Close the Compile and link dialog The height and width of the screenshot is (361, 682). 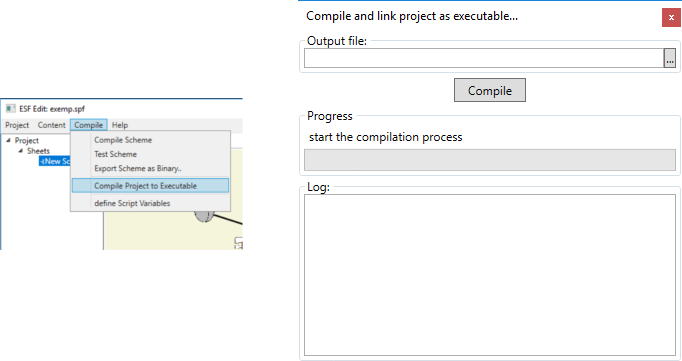click(671, 18)
